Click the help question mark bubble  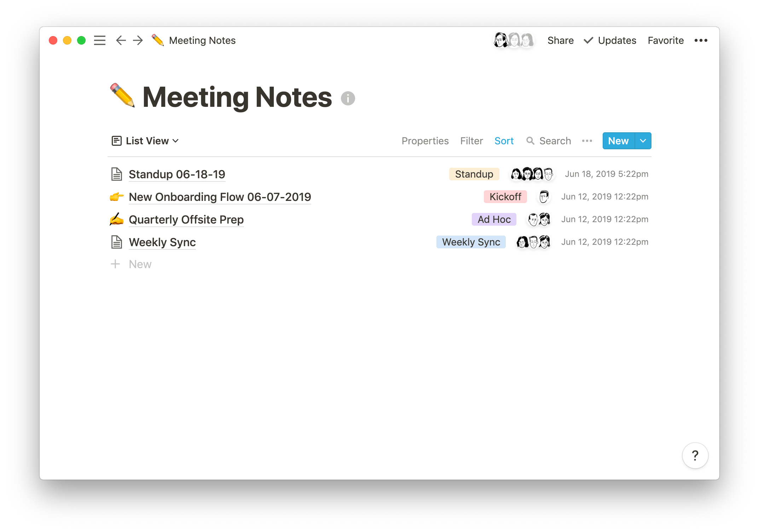(x=695, y=456)
